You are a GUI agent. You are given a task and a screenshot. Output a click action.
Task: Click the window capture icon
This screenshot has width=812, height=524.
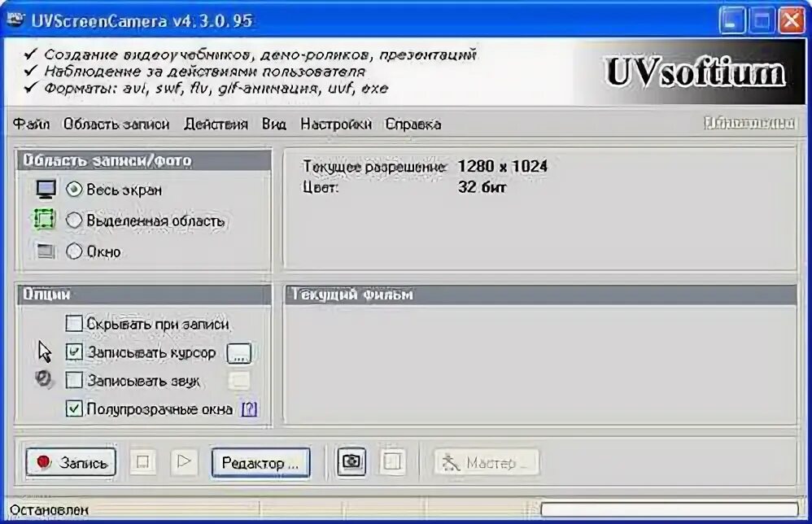coord(46,251)
